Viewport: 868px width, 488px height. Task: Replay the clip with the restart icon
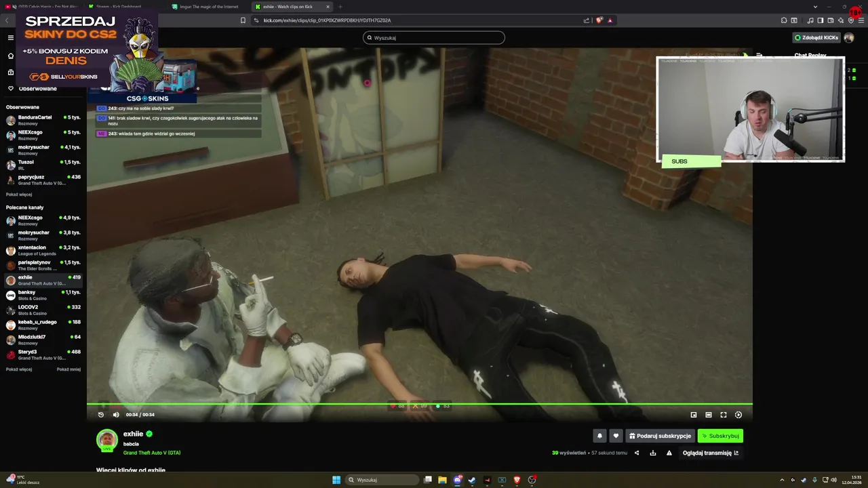point(101,415)
